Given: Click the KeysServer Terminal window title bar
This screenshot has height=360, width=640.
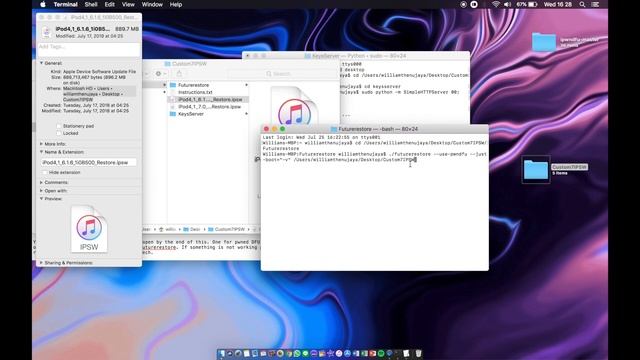Looking at the screenshot, I should point(356,56).
